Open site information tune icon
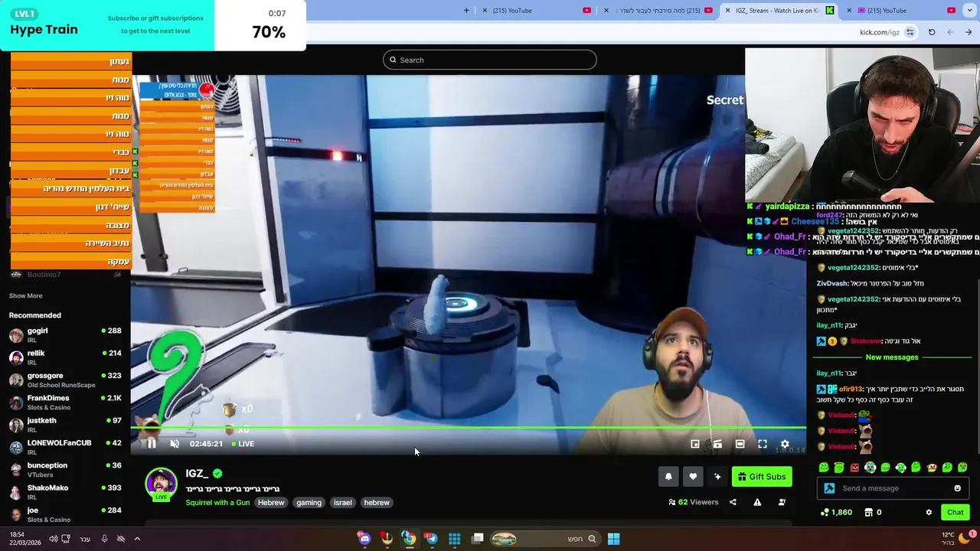980x551 pixels. [x=910, y=32]
